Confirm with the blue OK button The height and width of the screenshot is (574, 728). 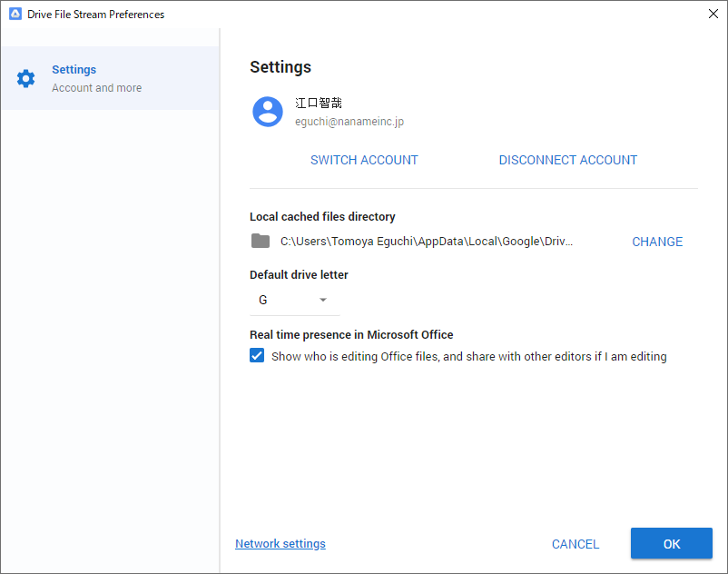pos(672,543)
